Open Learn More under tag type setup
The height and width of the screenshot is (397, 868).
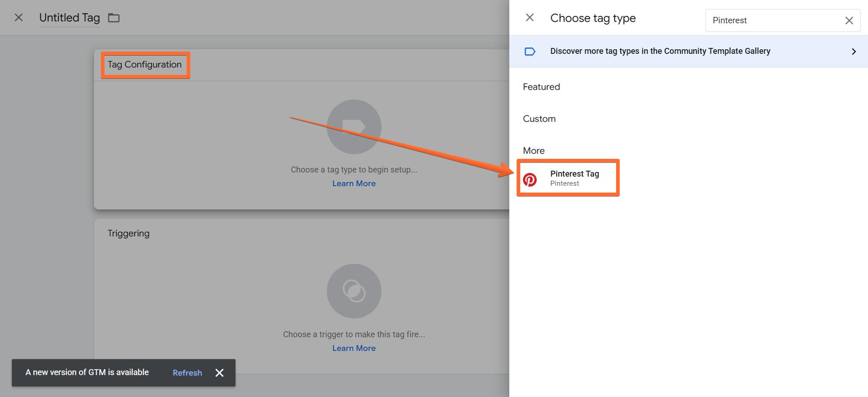[x=354, y=183]
